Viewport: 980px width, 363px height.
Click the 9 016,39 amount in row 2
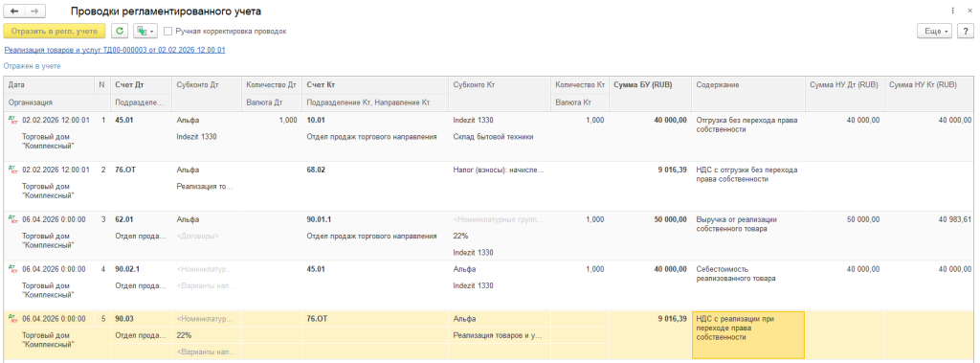click(672, 170)
